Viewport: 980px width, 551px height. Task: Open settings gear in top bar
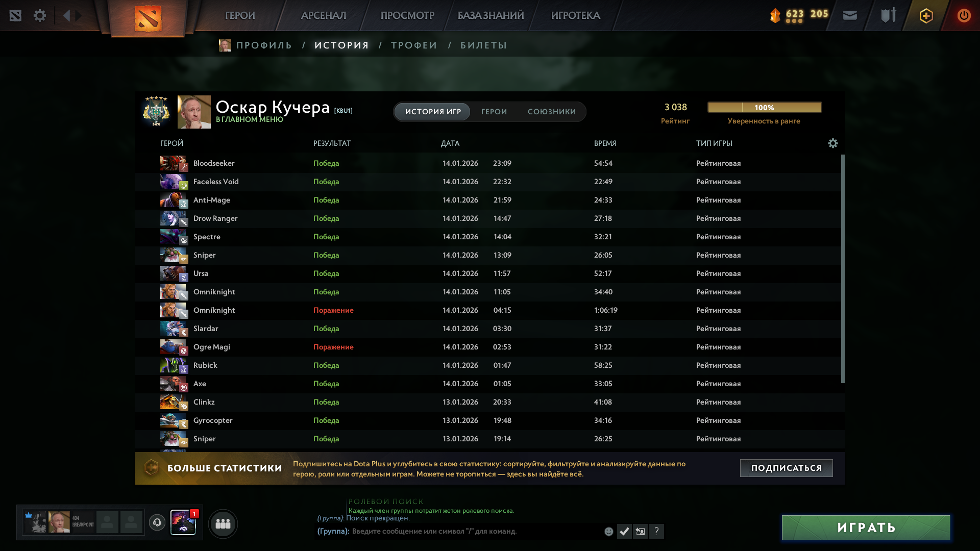coord(40,15)
